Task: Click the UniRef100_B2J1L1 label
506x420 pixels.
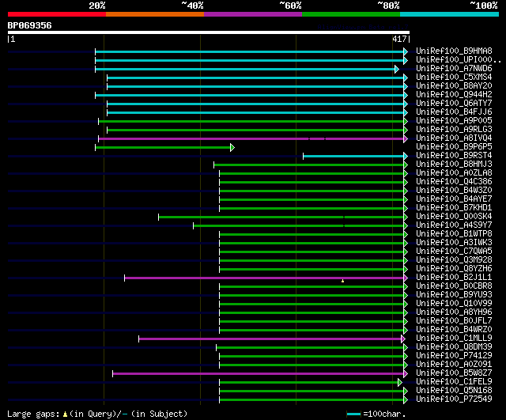Action: (x=454, y=278)
